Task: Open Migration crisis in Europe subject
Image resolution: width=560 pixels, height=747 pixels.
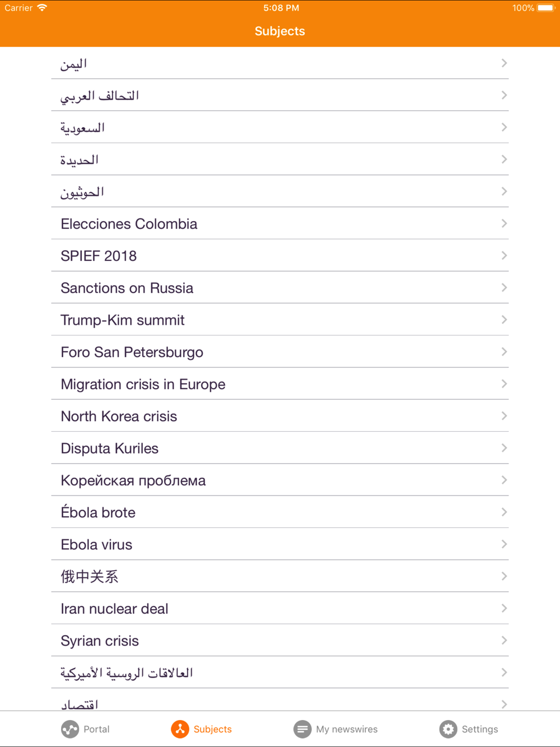Action: tap(143, 384)
